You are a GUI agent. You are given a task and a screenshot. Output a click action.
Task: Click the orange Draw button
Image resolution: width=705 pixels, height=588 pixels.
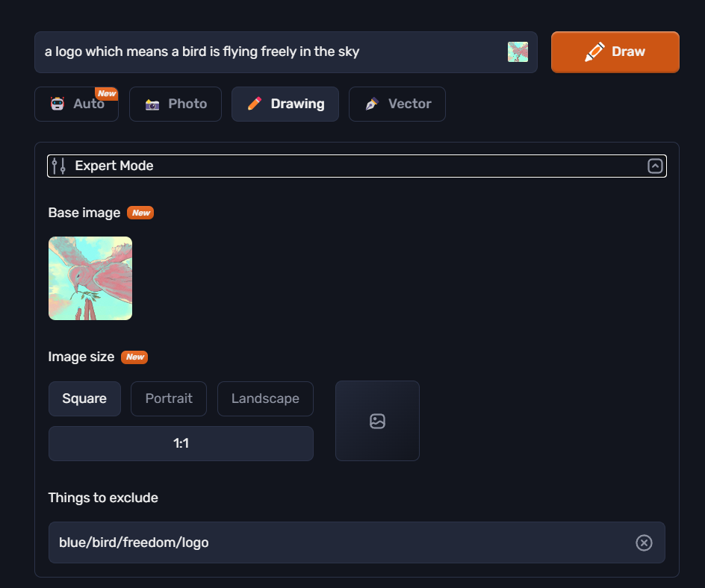pos(615,52)
